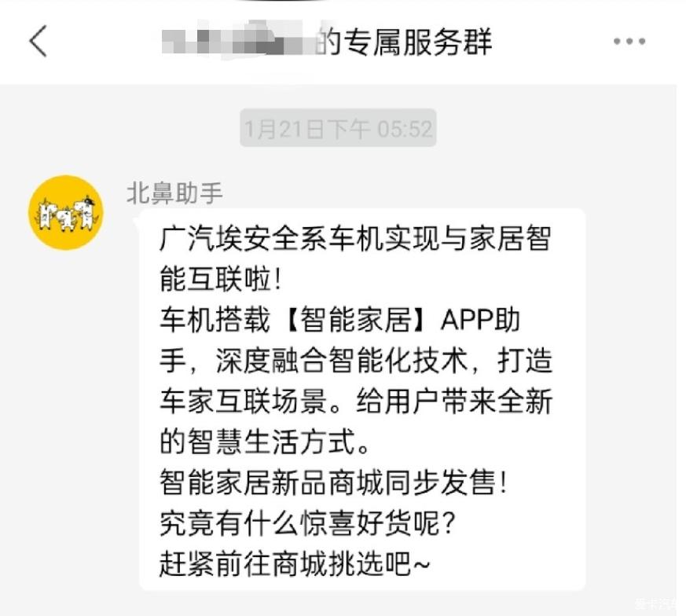The height and width of the screenshot is (616, 686).
Task: Tap the text 能互联啦!
Action: (x=220, y=279)
